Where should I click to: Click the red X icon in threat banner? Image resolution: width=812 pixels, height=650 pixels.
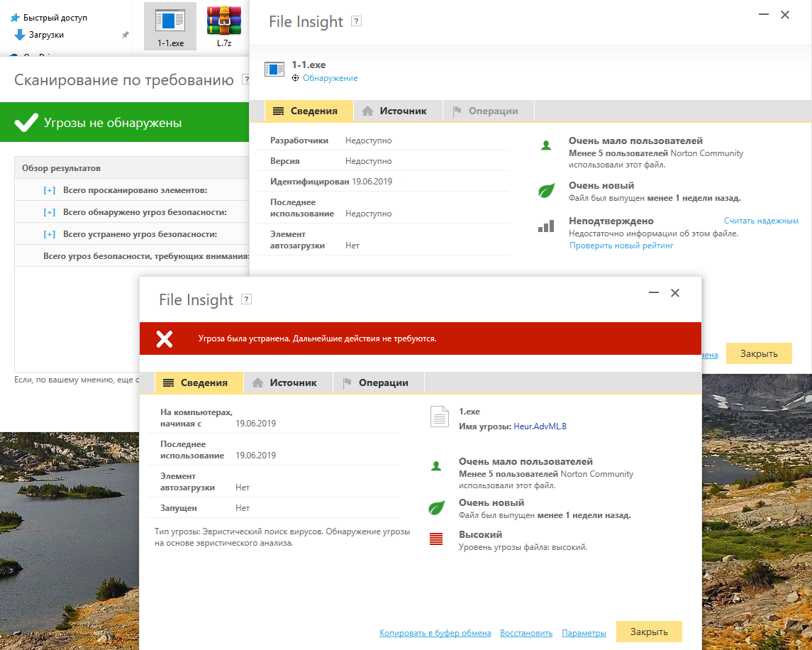[x=164, y=339]
